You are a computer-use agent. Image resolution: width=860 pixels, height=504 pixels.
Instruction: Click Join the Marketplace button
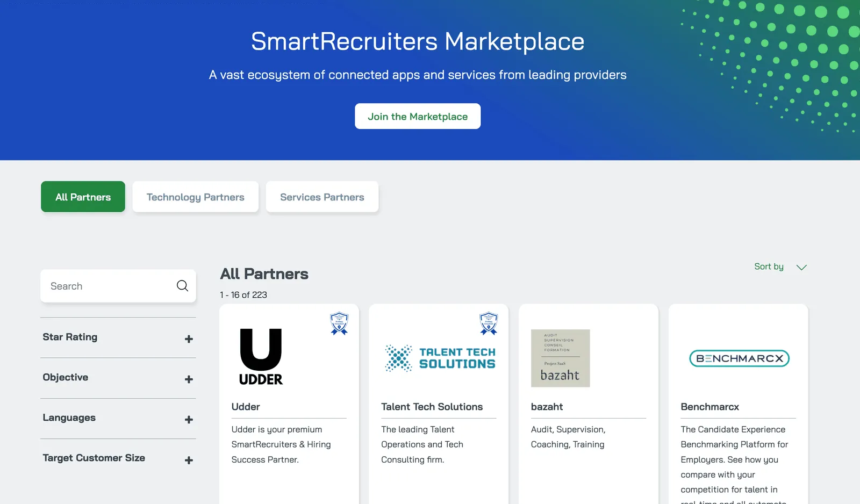click(x=418, y=116)
